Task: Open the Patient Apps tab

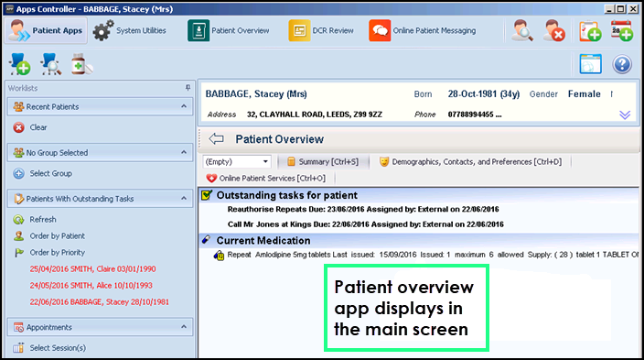Action: pyautogui.click(x=46, y=30)
